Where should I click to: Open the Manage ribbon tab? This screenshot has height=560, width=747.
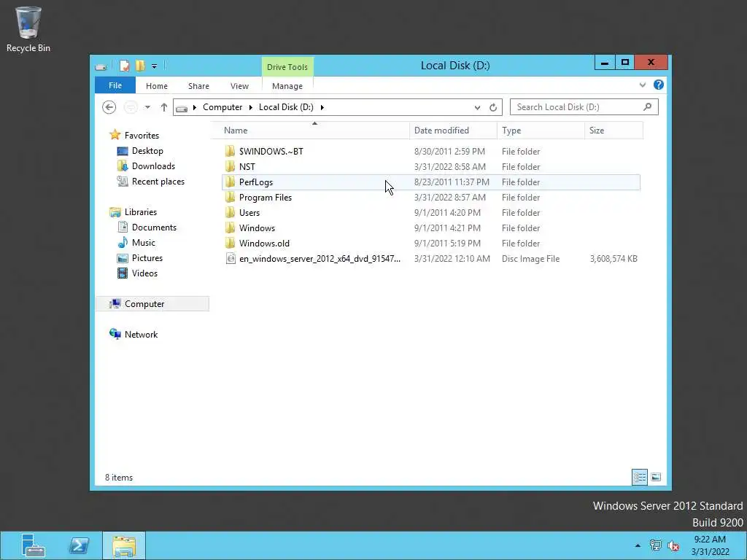pyautogui.click(x=287, y=86)
